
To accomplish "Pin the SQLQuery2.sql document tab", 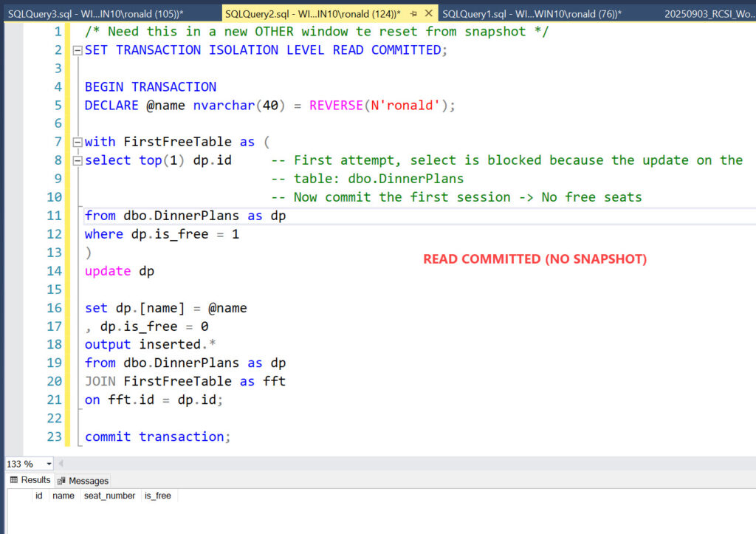I will (x=413, y=13).
